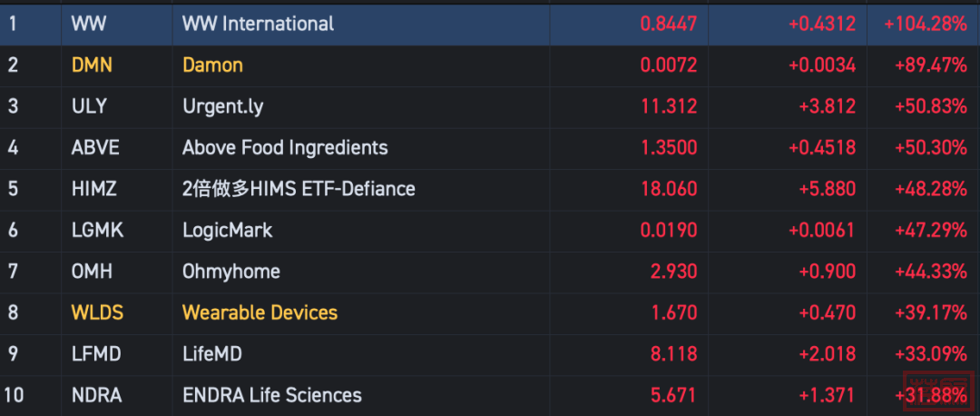
Task: Click WW International price 0.8447
Action: point(669,24)
